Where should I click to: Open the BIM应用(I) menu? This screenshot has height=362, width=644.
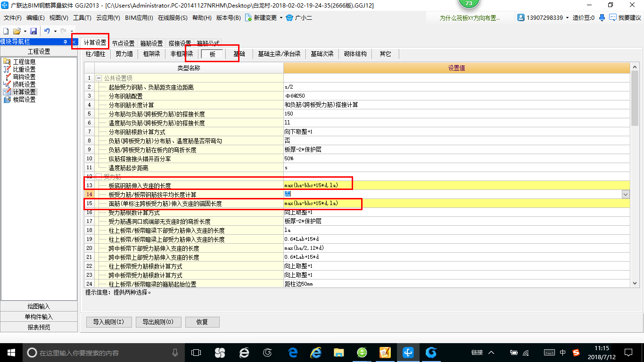(139, 17)
